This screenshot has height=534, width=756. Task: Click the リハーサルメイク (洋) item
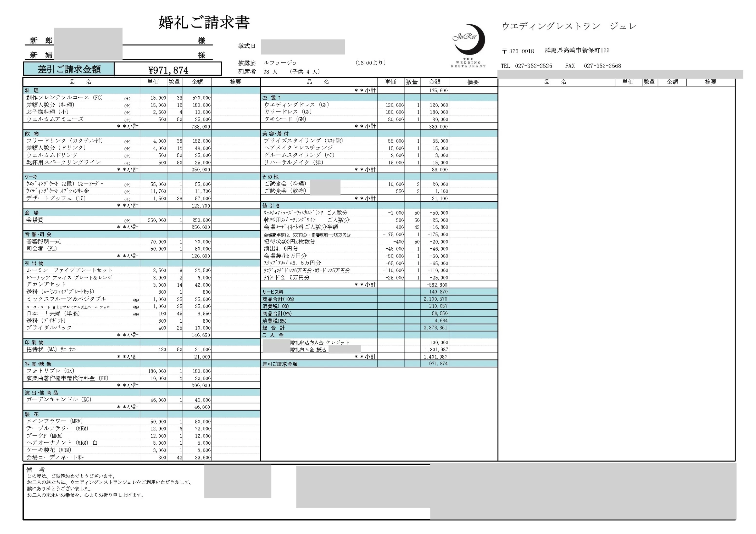(294, 162)
